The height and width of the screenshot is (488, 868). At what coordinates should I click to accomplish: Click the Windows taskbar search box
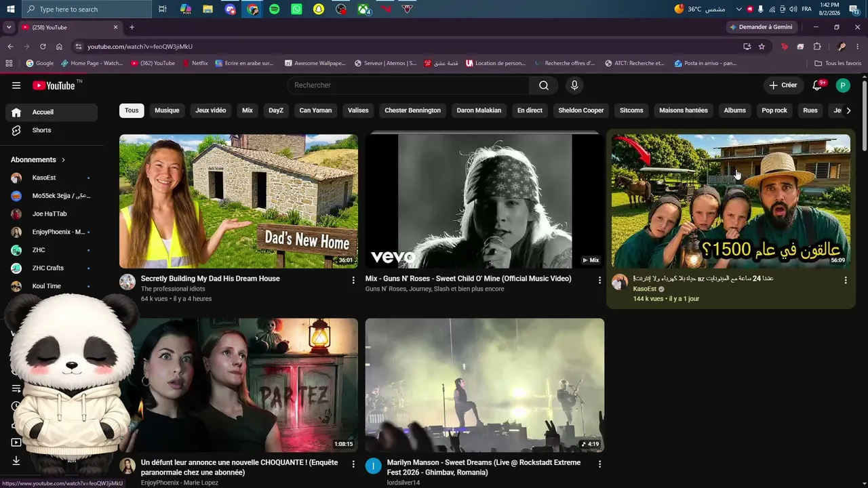point(87,9)
